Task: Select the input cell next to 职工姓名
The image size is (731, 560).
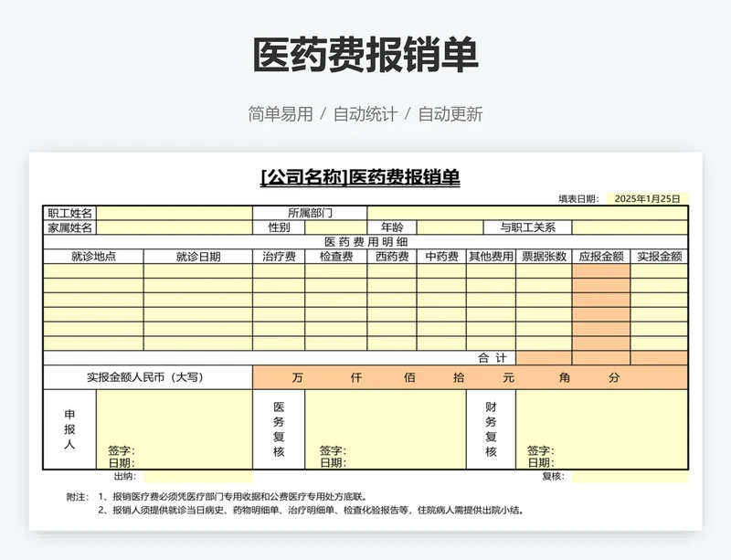Action: click(x=175, y=213)
